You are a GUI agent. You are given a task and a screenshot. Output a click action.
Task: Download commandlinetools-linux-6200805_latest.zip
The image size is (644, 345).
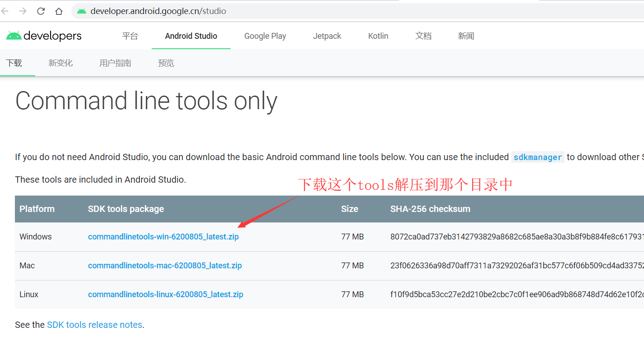point(166,294)
